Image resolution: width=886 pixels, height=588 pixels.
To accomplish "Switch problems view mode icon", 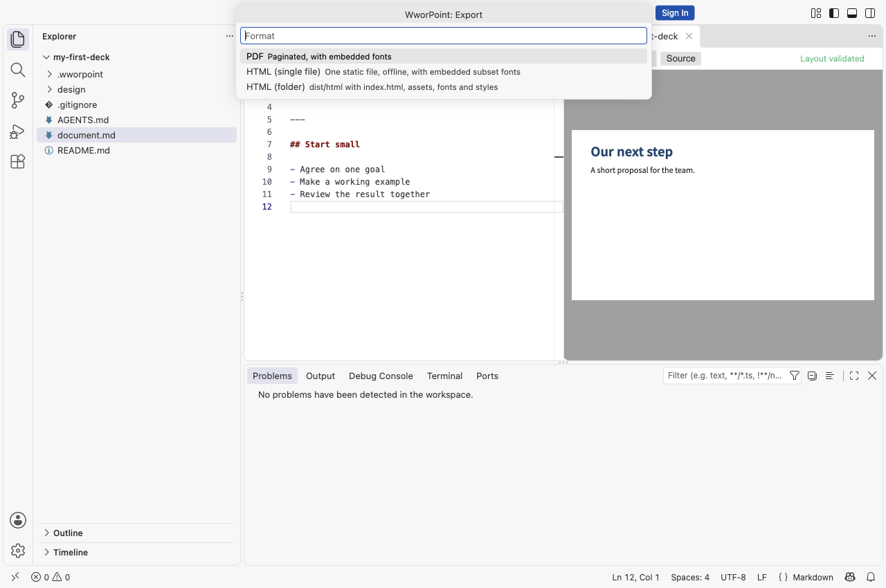I will coord(829,376).
